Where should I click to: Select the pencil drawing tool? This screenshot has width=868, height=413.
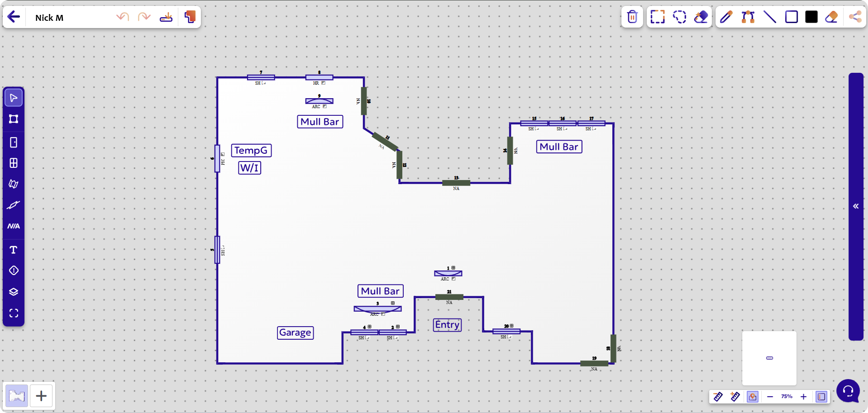[x=726, y=17]
